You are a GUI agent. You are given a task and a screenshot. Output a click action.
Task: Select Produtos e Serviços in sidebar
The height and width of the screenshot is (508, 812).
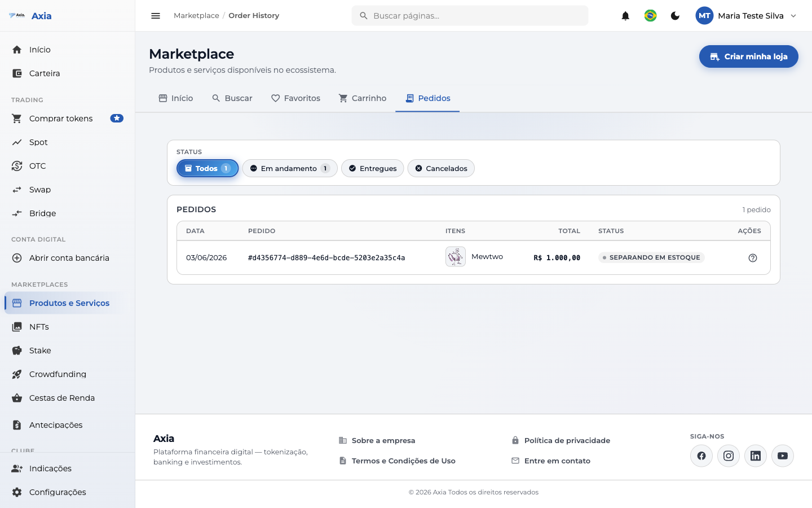click(x=68, y=303)
